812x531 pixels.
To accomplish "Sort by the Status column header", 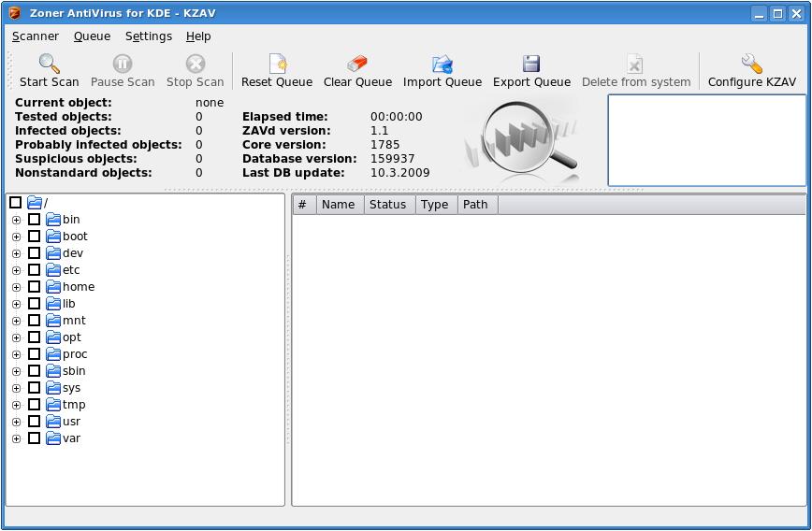I will [389, 205].
